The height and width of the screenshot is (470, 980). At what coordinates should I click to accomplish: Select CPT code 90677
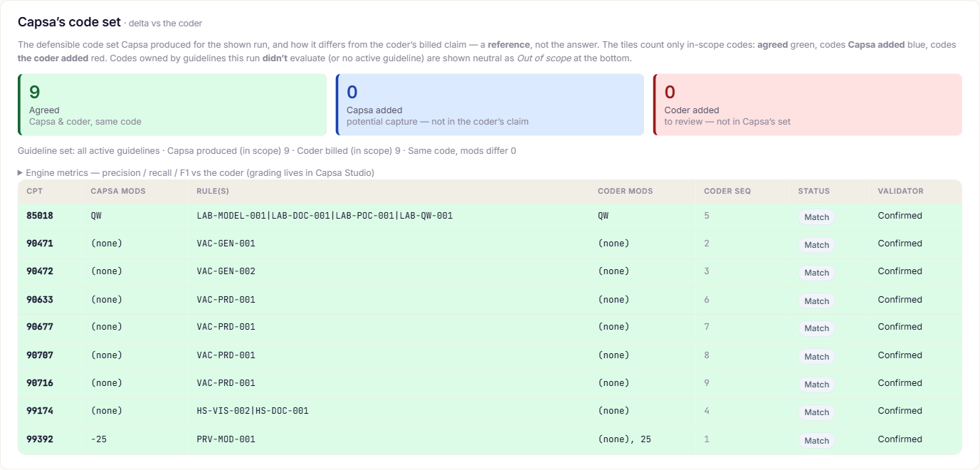(x=40, y=327)
